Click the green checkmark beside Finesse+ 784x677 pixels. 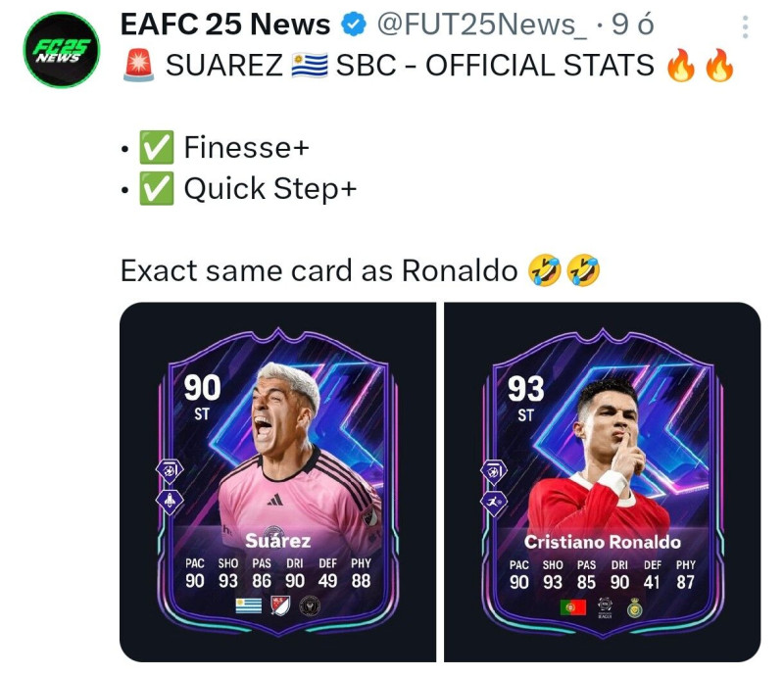(157, 148)
